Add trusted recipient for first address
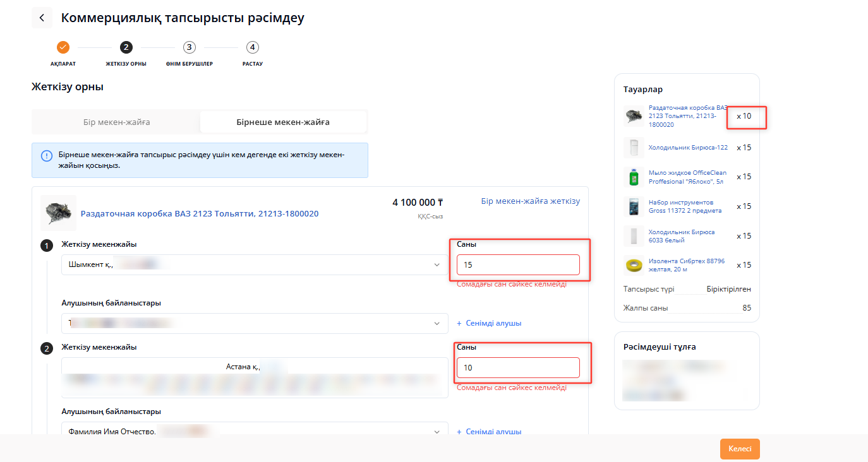Viewport: 868px width, 462px height. point(489,323)
